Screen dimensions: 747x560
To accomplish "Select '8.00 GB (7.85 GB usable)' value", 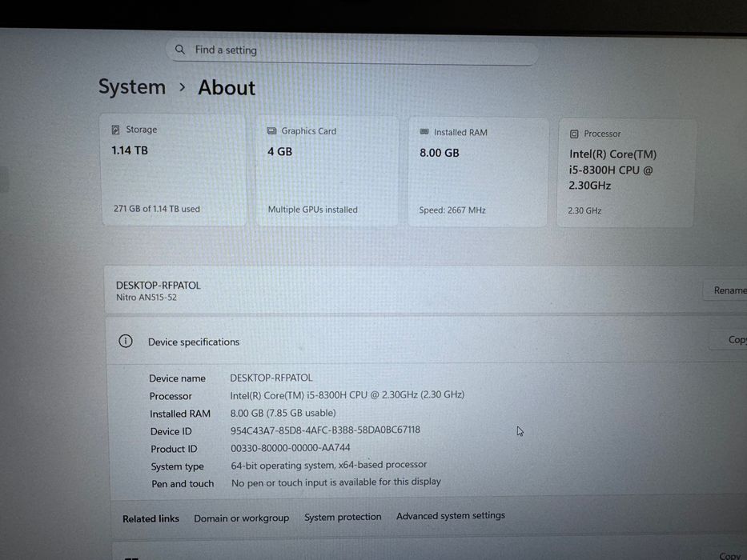I will pyautogui.click(x=283, y=413).
